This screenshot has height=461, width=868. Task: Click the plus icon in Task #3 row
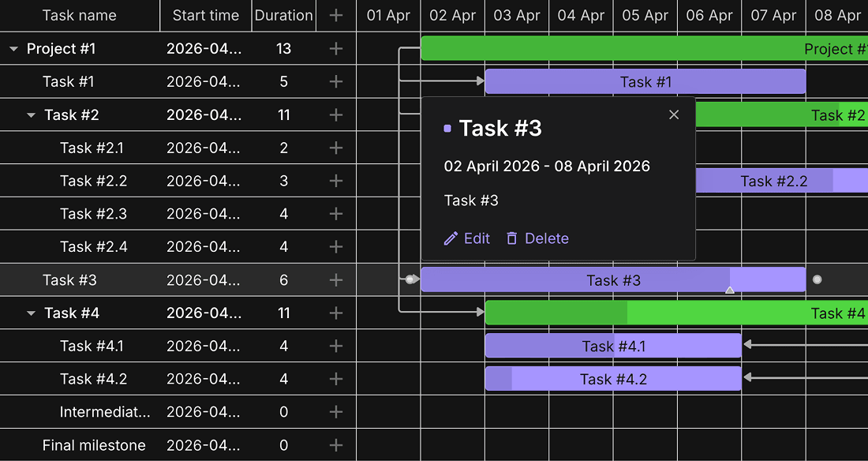click(x=336, y=279)
